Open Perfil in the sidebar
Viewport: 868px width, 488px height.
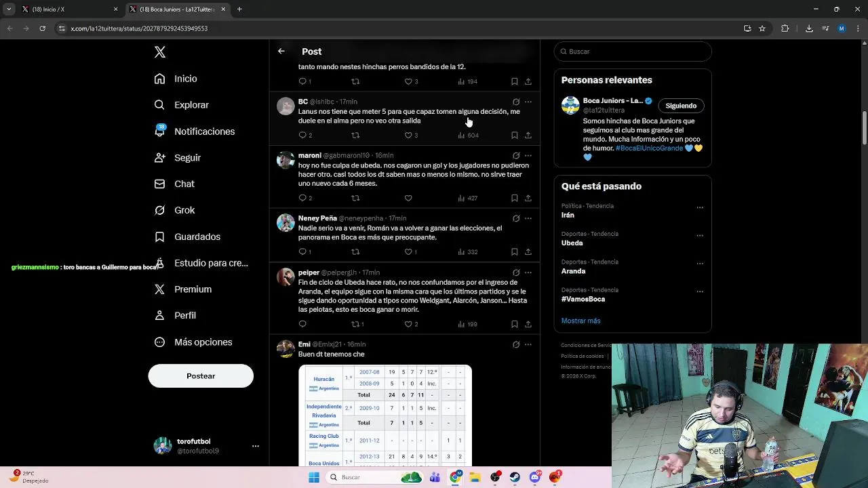pos(175,315)
